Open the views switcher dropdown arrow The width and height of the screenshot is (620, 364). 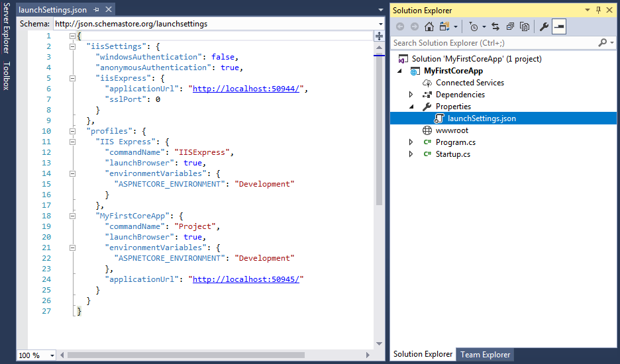[456, 27]
